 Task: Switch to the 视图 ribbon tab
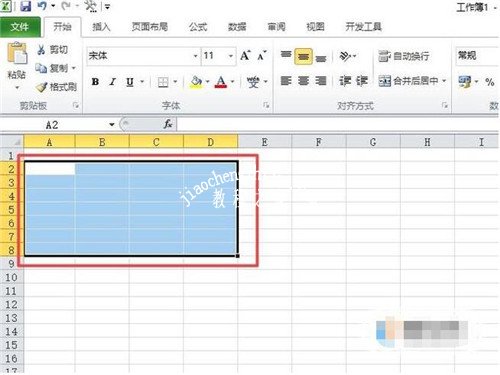tap(315, 27)
